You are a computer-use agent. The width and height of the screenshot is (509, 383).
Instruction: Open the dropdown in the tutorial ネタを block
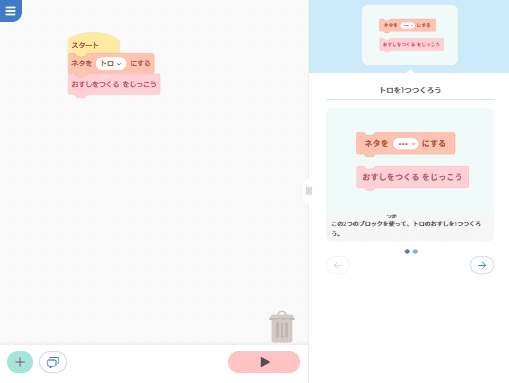tap(405, 144)
